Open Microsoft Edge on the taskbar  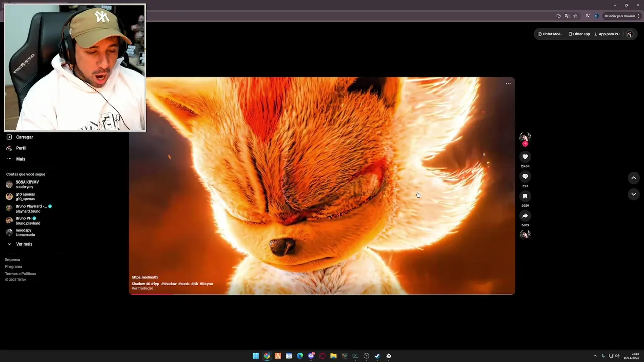[x=300, y=356]
